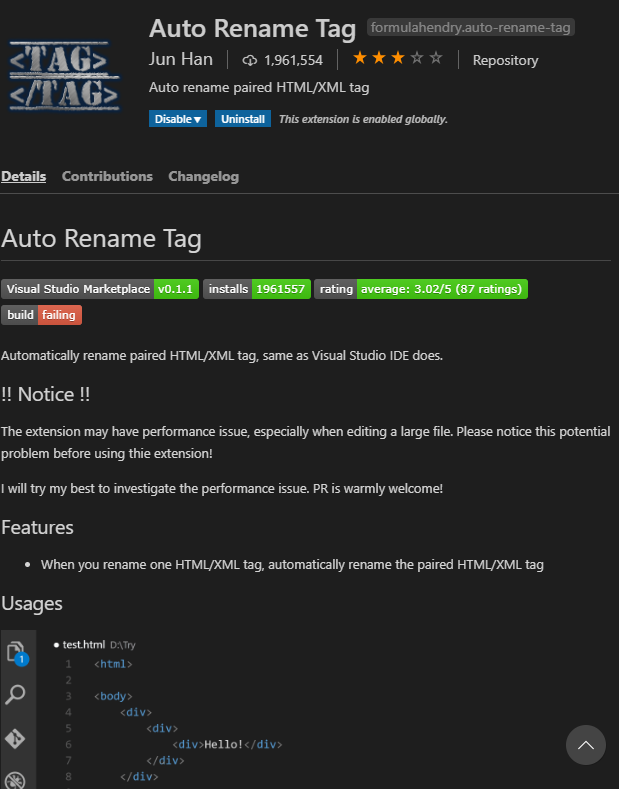Screen dimensions: 619x789
Task: Click the <html> tag in code sample
Action: point(113,664)
